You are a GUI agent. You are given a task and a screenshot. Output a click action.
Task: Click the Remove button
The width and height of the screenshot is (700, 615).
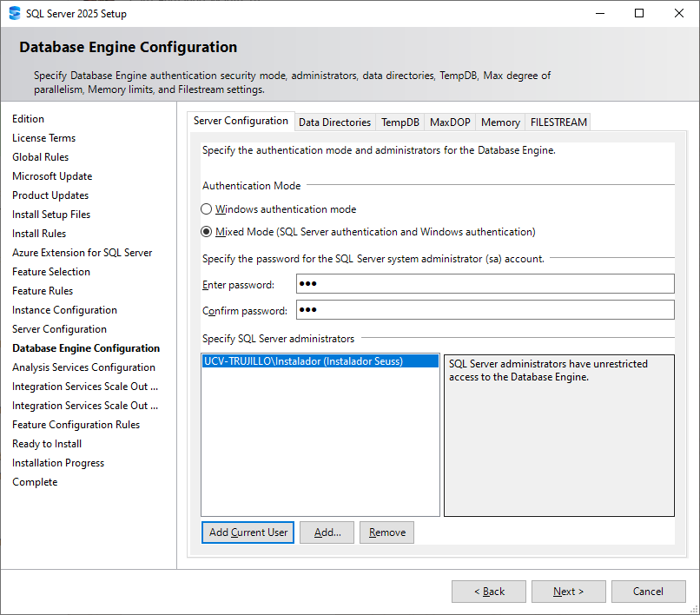click(386, 532)
